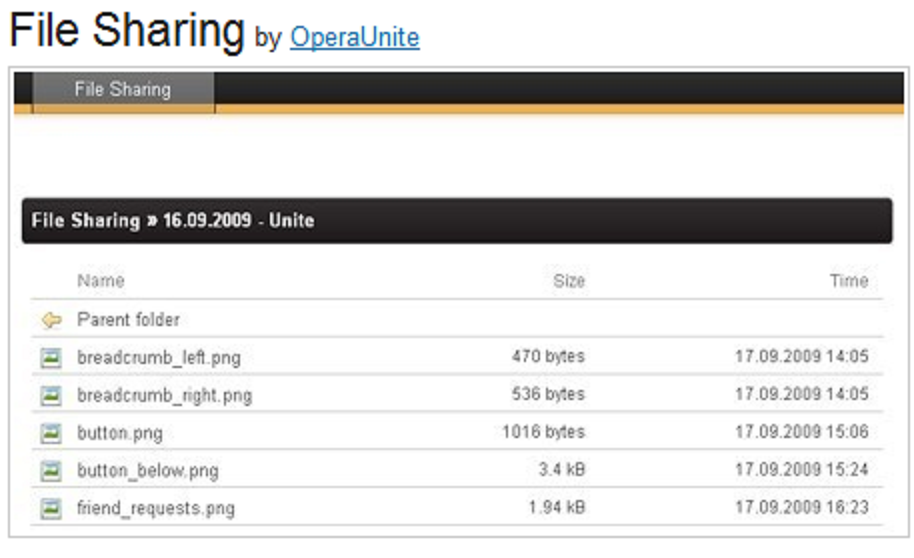This screenshot has height=558, width=914.
Task: Open the OperaUnite link in the heading
Action: coord(355,38)
